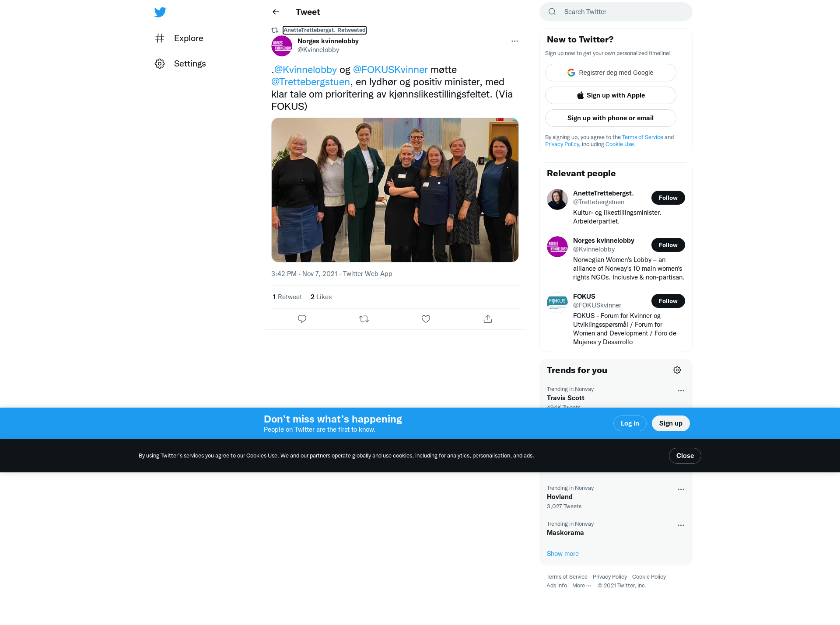Like the tweet with the heart icon
The height and width of the screenshot is (625, 840).
click(426, 319)
